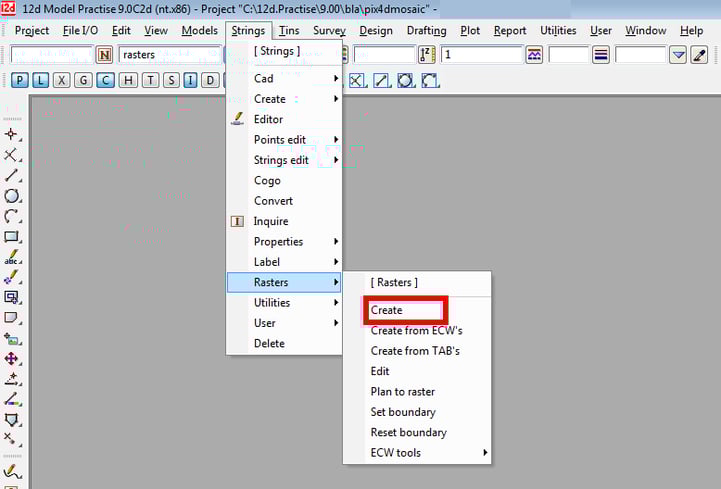Toggle the G snap button
This screenshot has height=489, width=721.
point(83,80)
